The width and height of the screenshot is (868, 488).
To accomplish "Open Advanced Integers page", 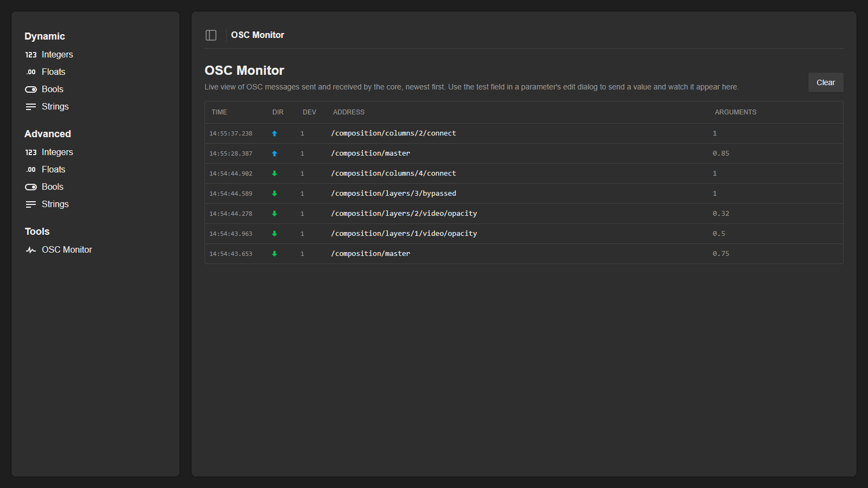I will coord(57,152).
